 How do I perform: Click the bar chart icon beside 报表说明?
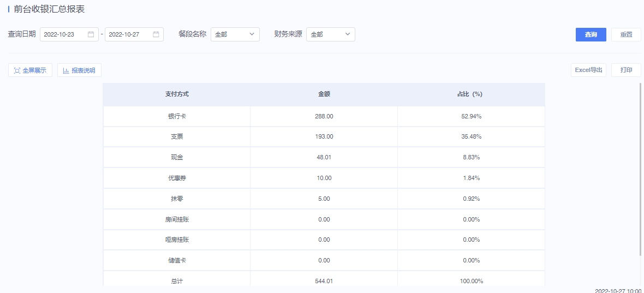coord(65,70)
